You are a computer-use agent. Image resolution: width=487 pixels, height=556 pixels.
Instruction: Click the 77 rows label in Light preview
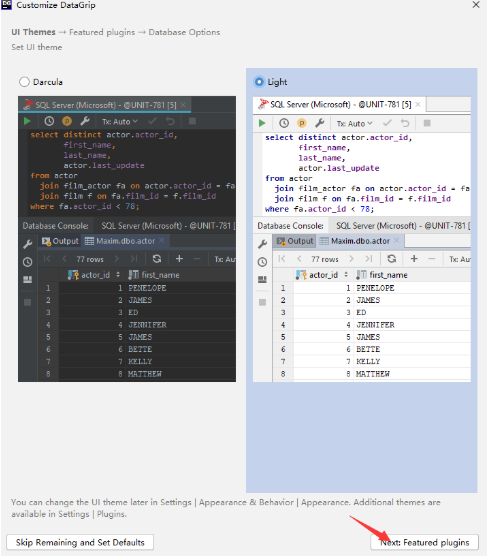[325, 259]
